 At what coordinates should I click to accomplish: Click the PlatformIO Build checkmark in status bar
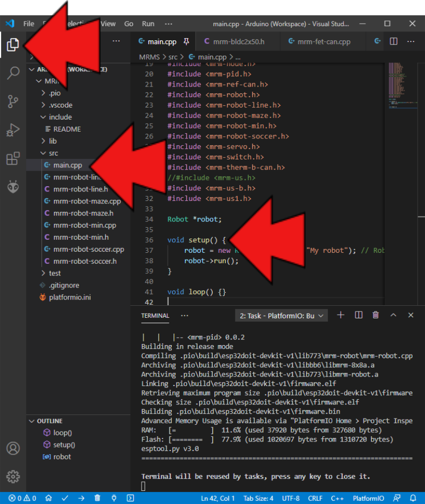coord(65,498)
